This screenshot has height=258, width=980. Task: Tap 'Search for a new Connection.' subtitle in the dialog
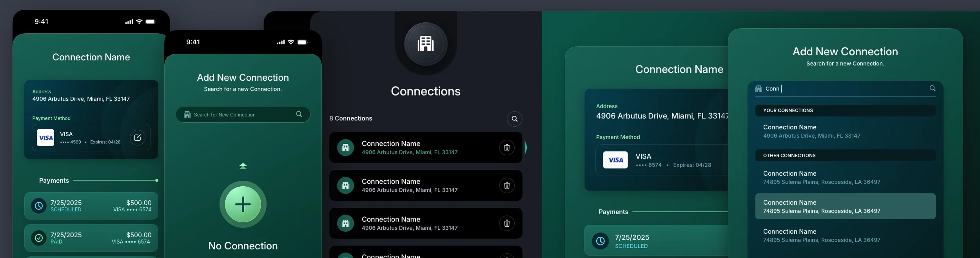click(845, 64)
